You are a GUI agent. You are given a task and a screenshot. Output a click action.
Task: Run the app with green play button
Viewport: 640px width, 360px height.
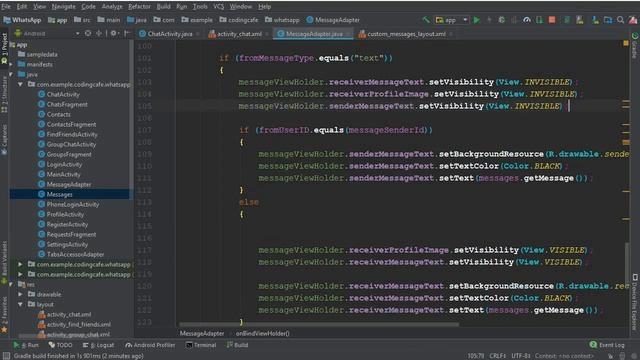pyautogui.click(x=476, y=20)
